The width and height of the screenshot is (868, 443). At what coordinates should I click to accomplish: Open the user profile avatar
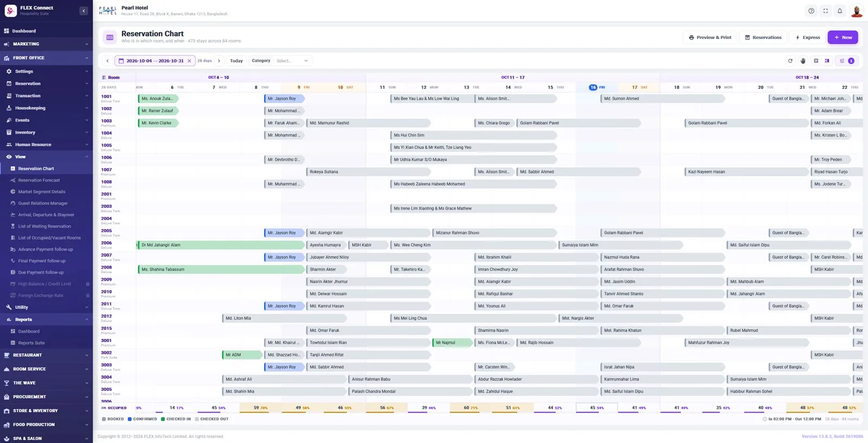tap(857, 11)
